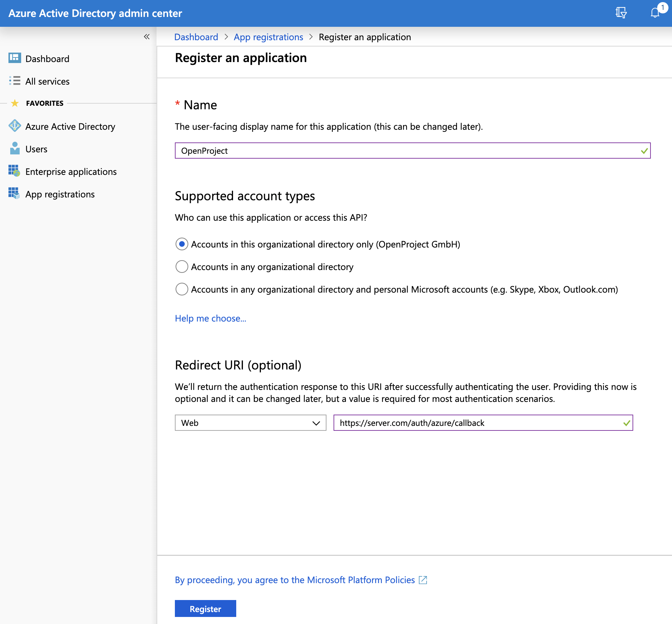Open the notifications bell in the top bar

[x=655, y=13]
